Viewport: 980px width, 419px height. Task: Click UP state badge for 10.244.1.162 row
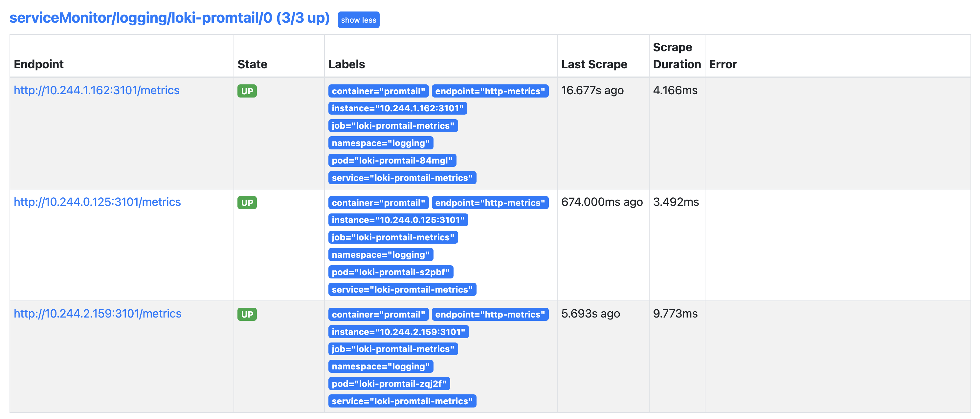[247, 91]
